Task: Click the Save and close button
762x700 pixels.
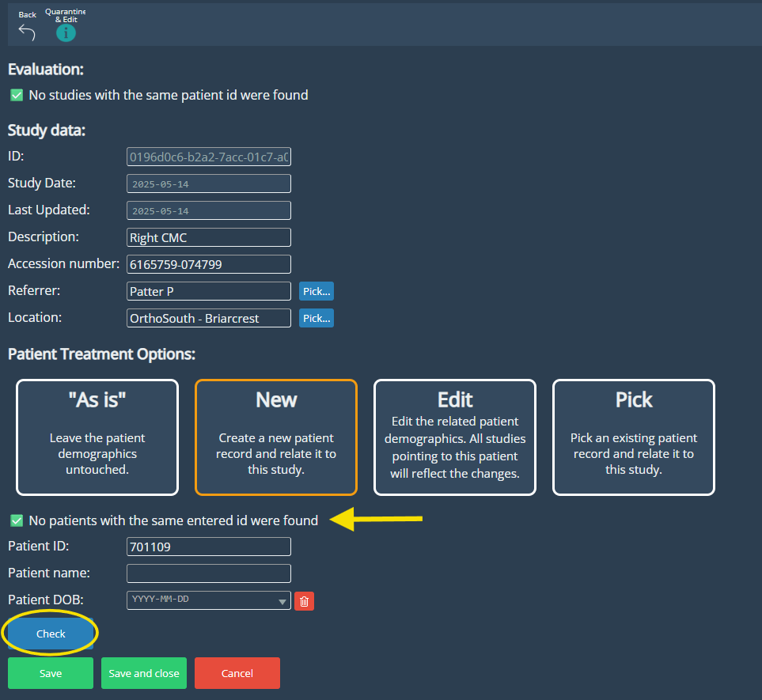Action: 144,673
